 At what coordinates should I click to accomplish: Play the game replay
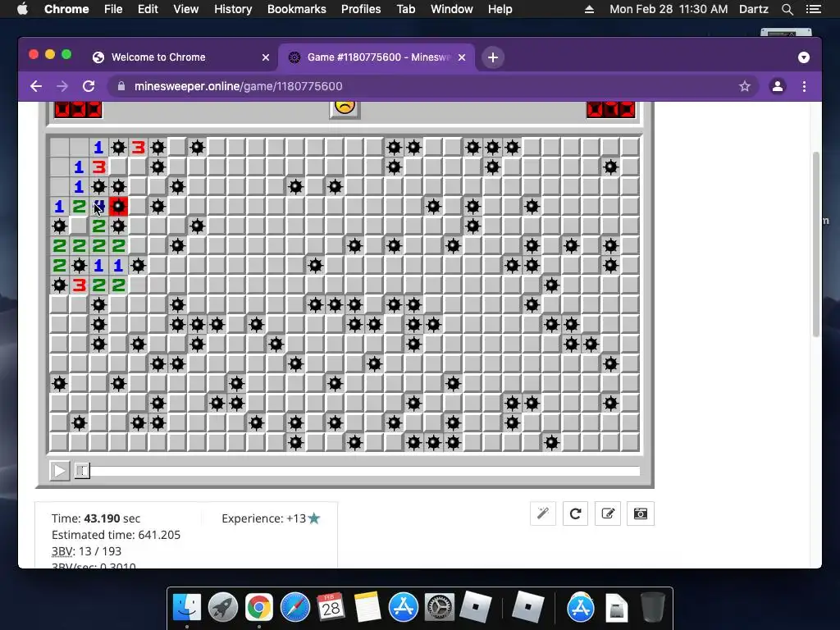[59, 471]
